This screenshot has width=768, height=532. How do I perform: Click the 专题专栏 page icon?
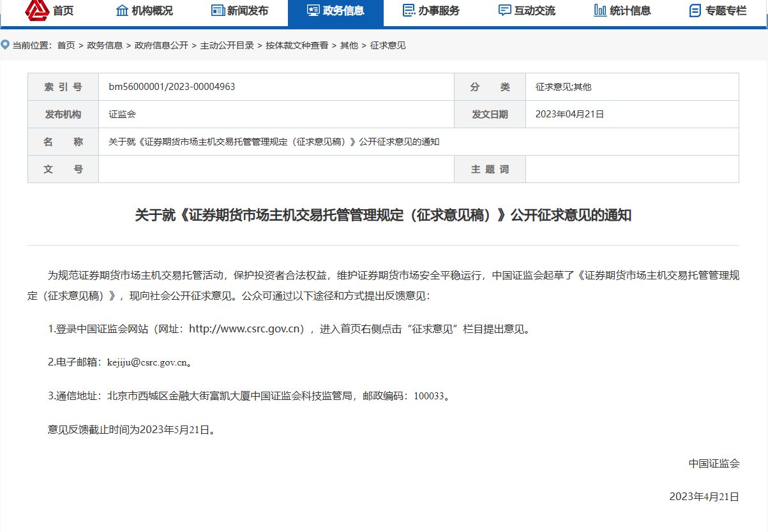coord(695,10)
